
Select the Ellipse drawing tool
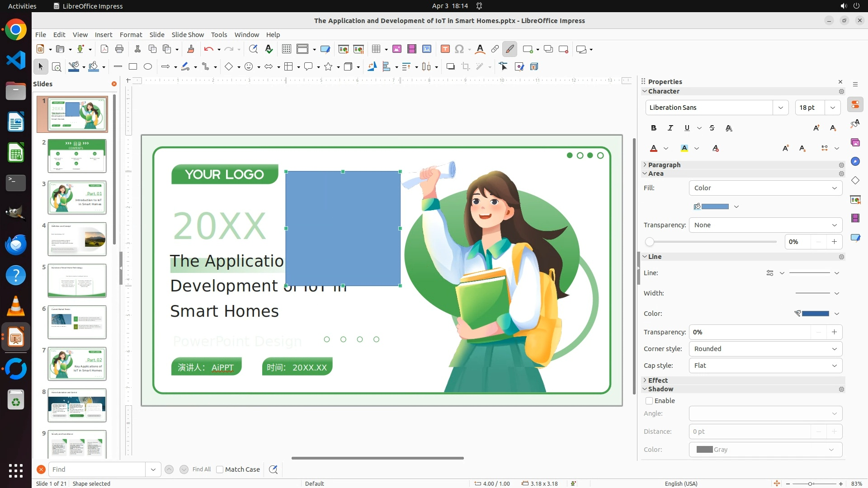148,67
